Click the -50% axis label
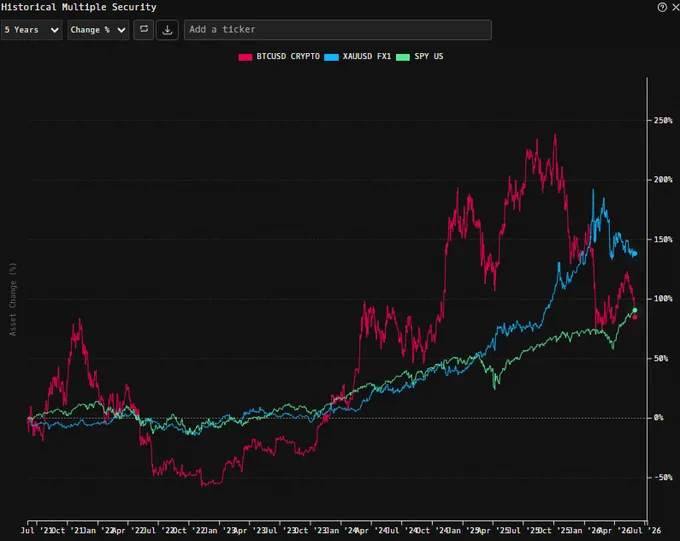This screenshot has width=680, height=541. click(x=663, y=477)
